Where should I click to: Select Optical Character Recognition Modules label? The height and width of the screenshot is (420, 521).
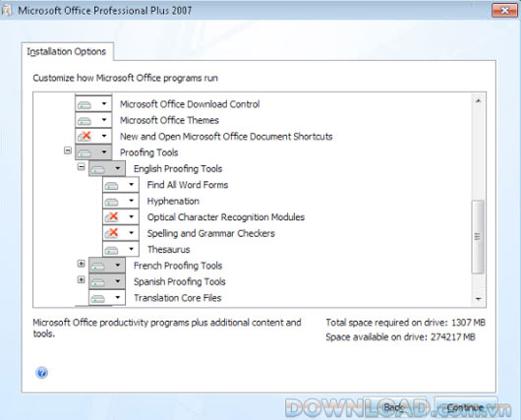[x=226, y=216]
